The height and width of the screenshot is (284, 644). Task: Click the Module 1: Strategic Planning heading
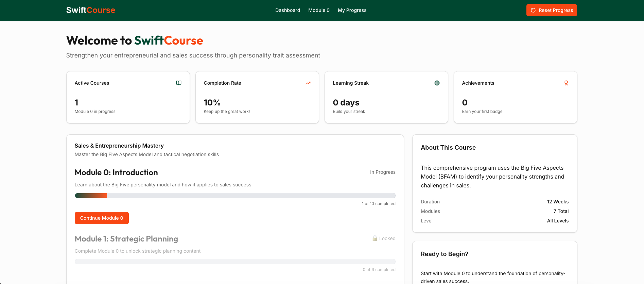click(126, 239)
